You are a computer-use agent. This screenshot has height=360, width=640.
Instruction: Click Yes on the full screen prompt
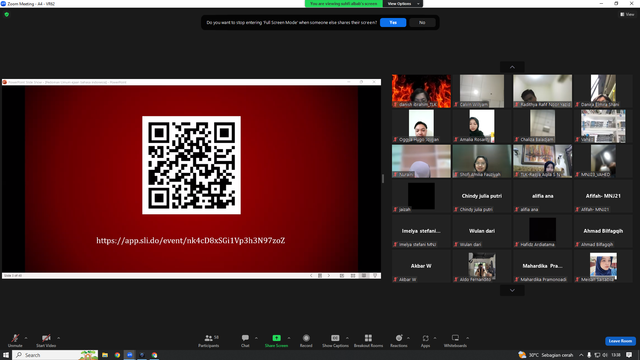tap(393, 22)
